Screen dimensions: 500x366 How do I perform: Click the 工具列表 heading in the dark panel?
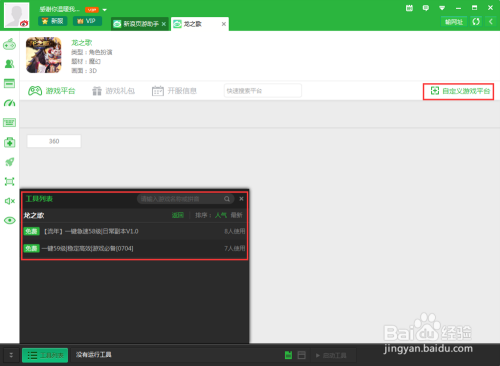click(x=39, y=199)
